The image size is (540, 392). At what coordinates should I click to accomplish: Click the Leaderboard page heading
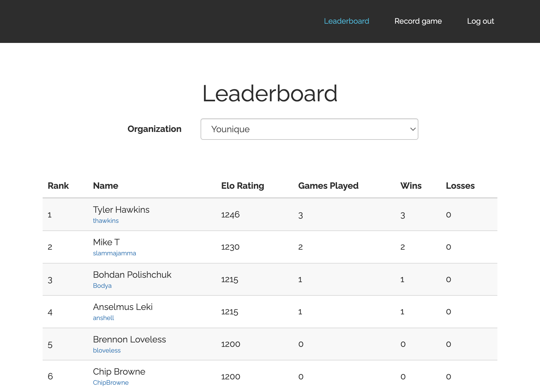270,93
